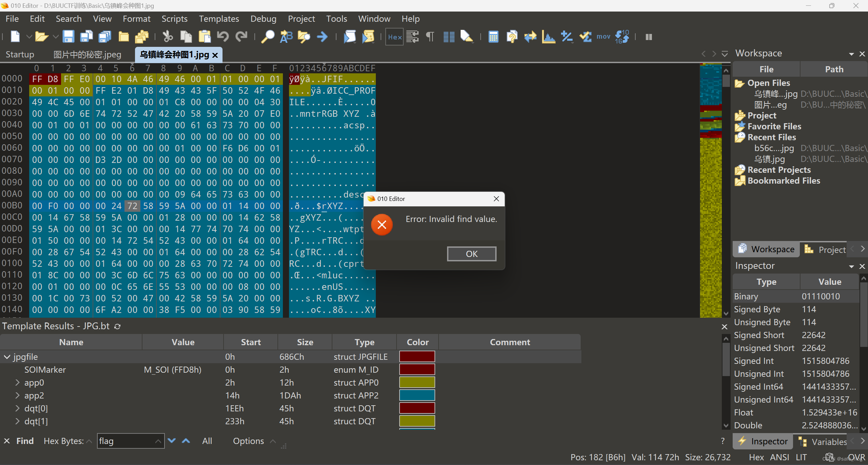This screenshot has width=868, height=465.
Task: Open the New file dropdown arrow
Action: coord(29,37)
